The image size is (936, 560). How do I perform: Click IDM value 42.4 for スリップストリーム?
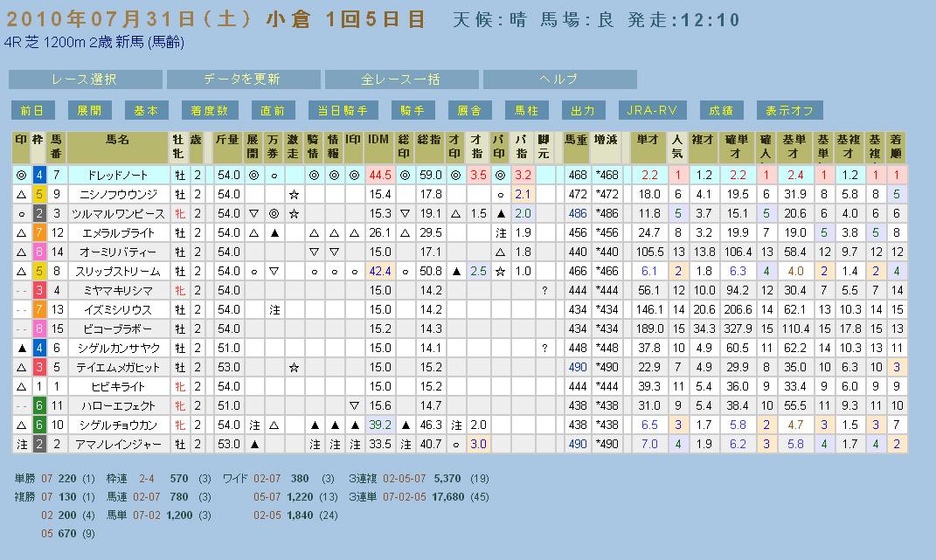pyautogui.click(x=379, y=271)
